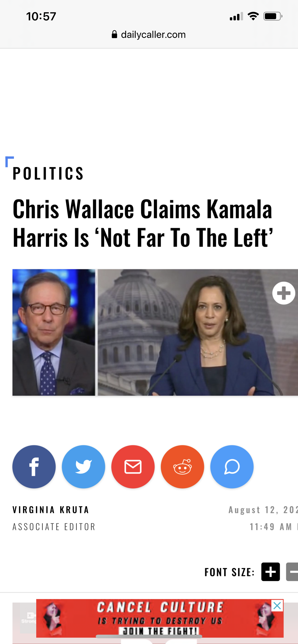Tap the clock showing 10:57
Viewport: 298px width, 644px height.
click(x=41, y=16)
